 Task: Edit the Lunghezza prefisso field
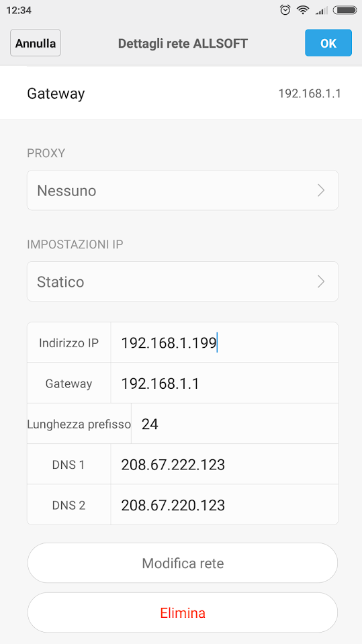pyautogui.click(x=234, y=424)
